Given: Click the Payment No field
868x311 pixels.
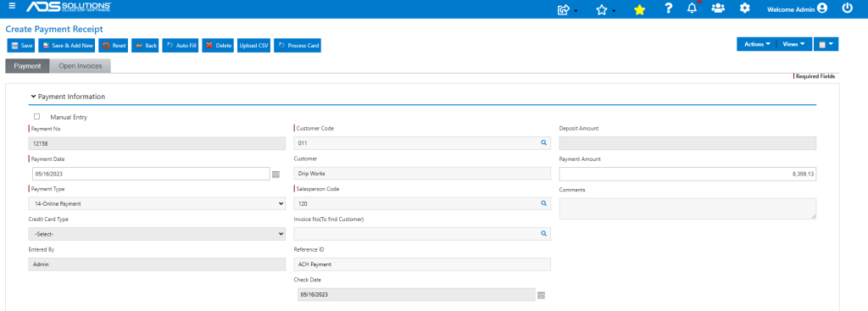Looking at the screenshot, I should point(157,143).
